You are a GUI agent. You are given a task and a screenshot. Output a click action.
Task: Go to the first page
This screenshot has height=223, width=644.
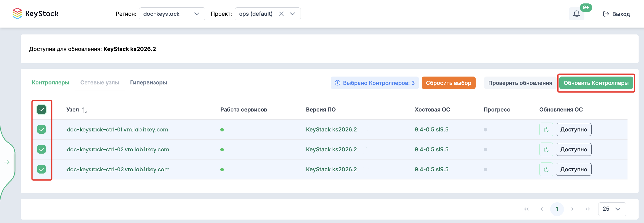tap(526, 209)
